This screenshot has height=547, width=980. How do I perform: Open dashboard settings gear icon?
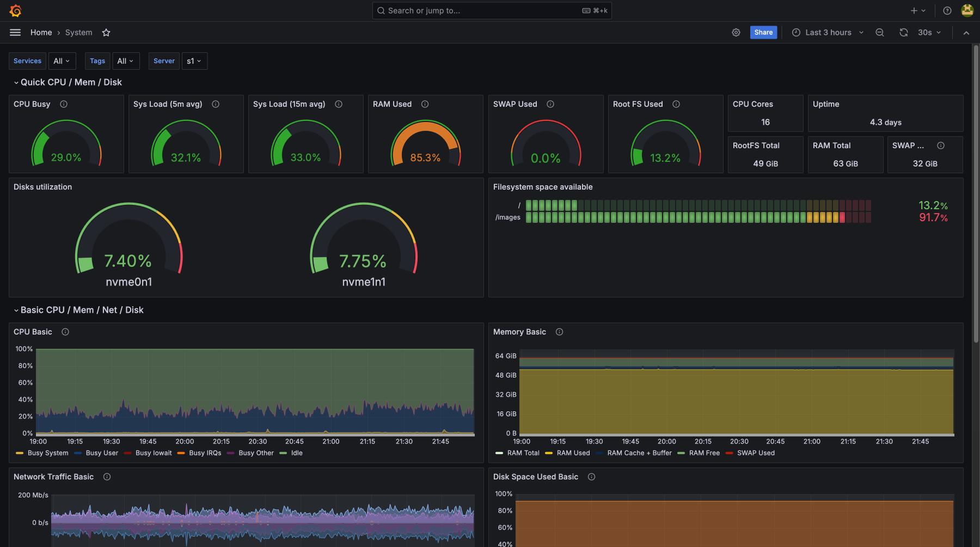736,33
